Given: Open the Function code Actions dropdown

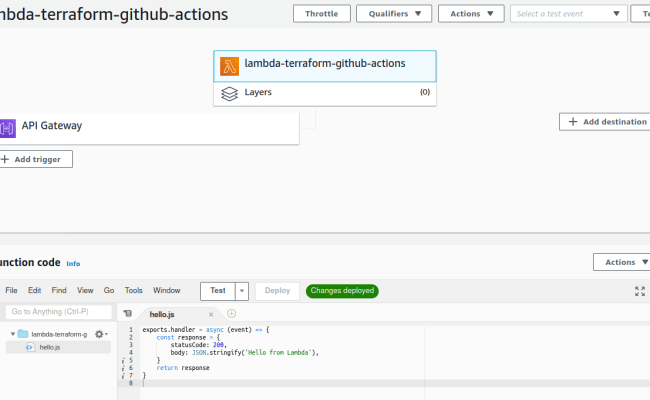Looking at the screenshot, I should pos(622,262).
